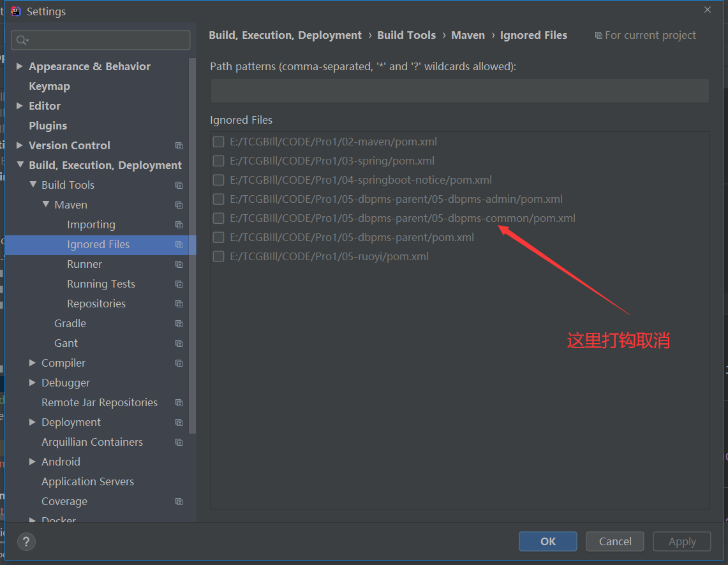Click project-level icon beside Compiler
This screenshot has height=565, width=728.
coord(179,363)
